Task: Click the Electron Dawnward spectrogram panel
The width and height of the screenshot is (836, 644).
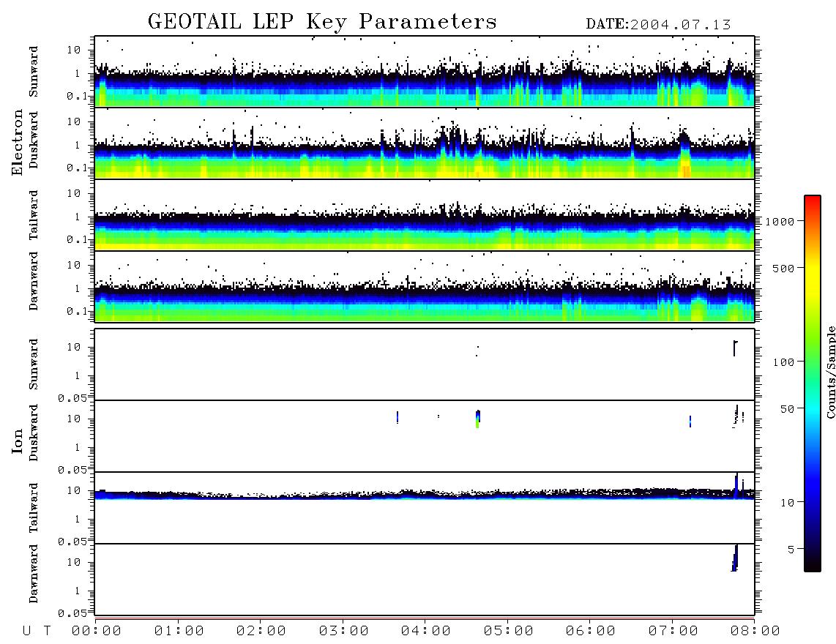Action: pos(425,286)
